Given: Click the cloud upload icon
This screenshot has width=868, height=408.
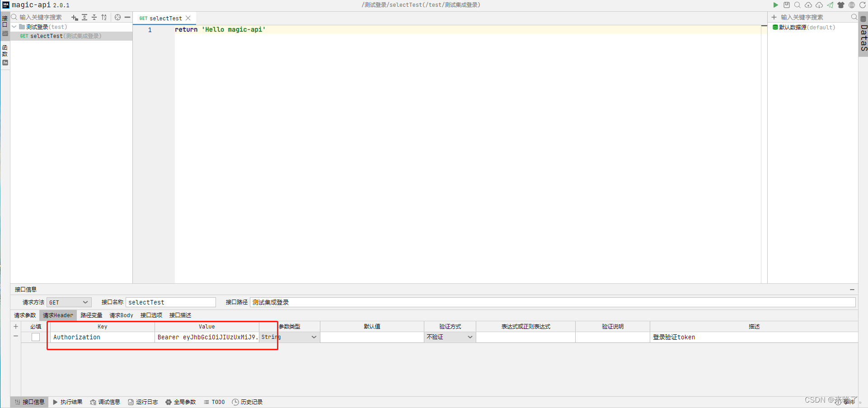Looking at the screenshot, I should (808, 5).
